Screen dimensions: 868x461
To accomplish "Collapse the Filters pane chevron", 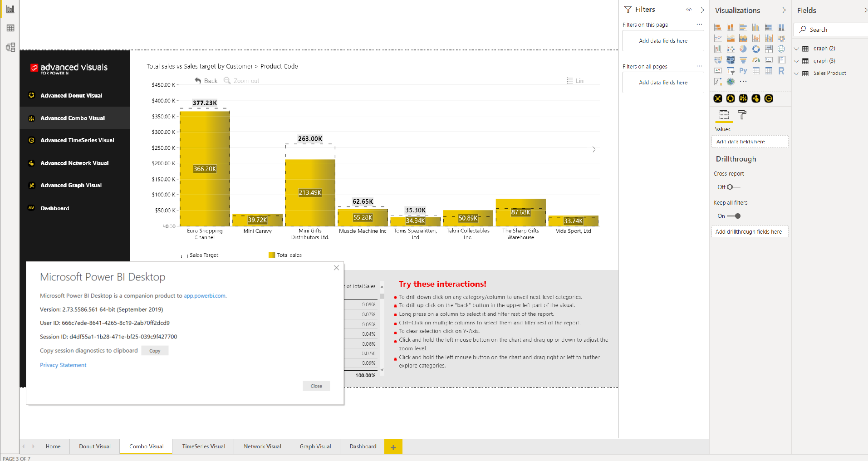I will (x=702, y=10).
